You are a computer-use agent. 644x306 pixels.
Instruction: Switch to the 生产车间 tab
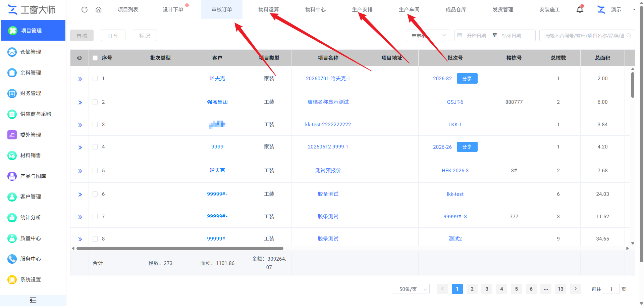[x=409, y=9]
